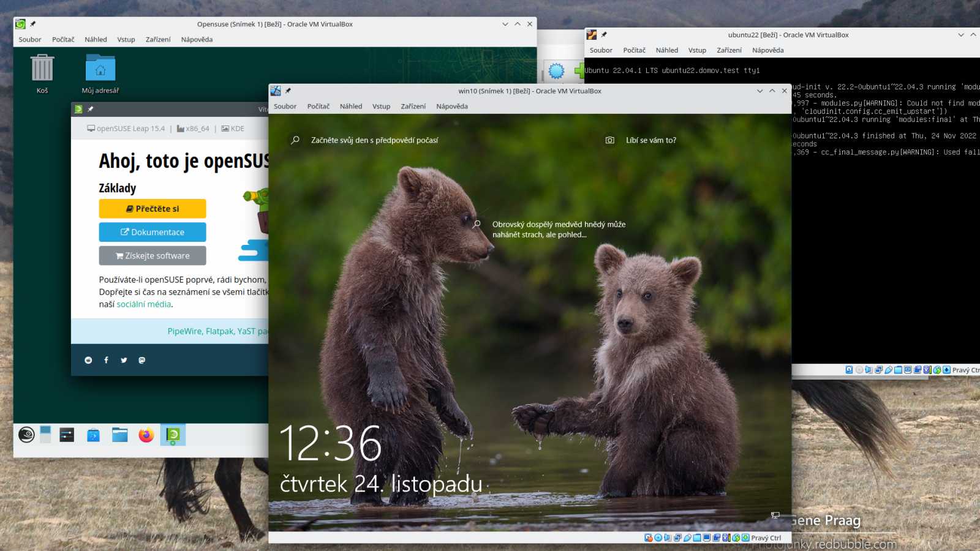Open Soubor menu in ubuntu22 window
The height and width of the screenshot is (551, 980).
tap(601, 50)
